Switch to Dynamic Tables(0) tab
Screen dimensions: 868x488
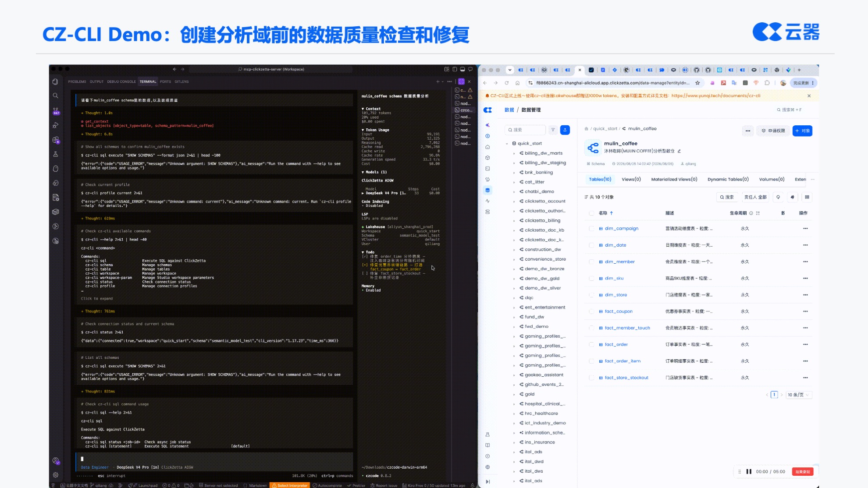point(728,179)
